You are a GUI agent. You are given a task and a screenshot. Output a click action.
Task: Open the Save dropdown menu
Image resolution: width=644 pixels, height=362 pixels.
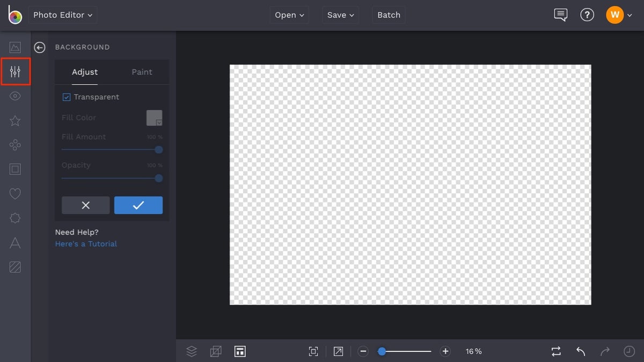pos(340,15)
